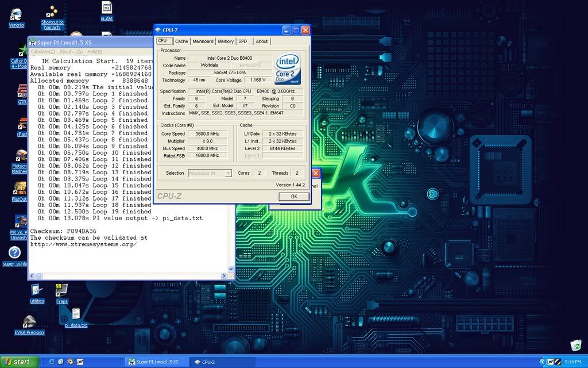588x368 pixels.
Task: Open the Windows Start menu
Action: point(20,362)
